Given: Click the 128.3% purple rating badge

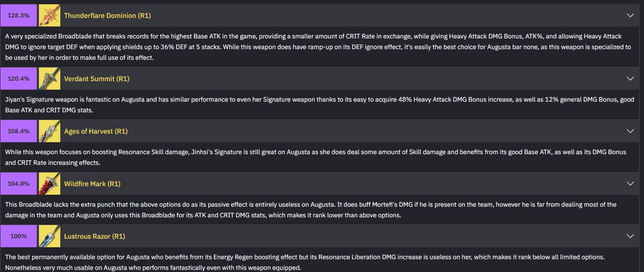Looking at the screenshot, I should pos(19,15).
